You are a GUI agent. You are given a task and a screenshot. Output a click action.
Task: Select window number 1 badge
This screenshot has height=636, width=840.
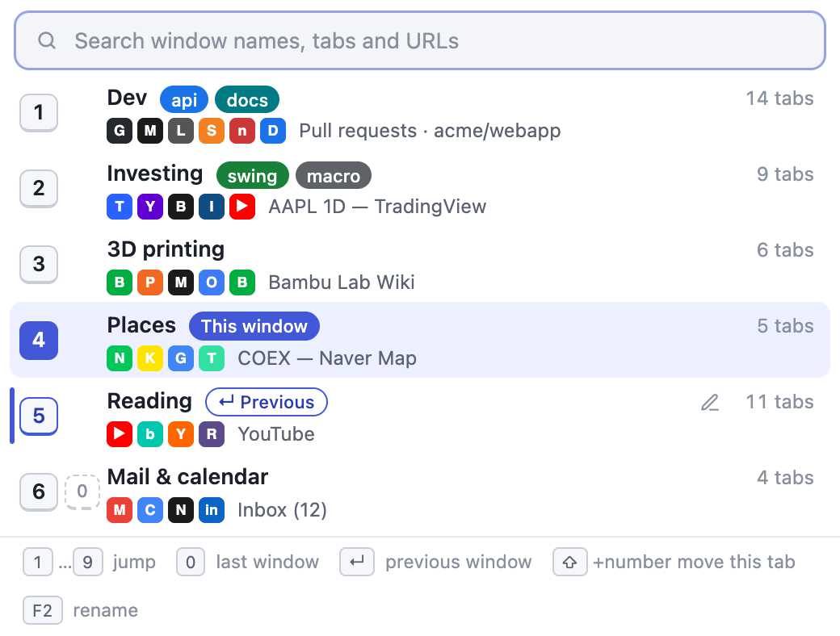pyautogui.click(x=39, y=112)
